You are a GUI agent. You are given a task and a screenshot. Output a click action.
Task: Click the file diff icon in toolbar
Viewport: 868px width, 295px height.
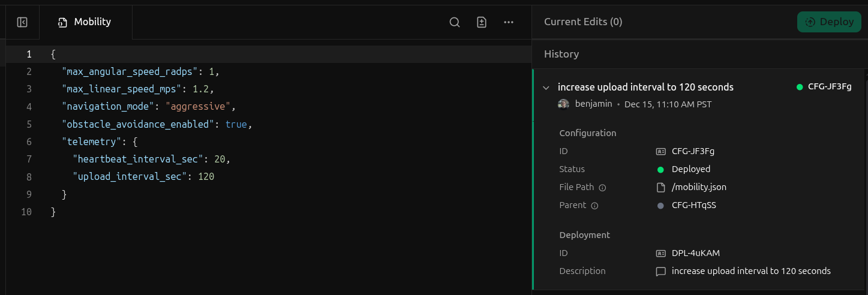coord(481,22)
